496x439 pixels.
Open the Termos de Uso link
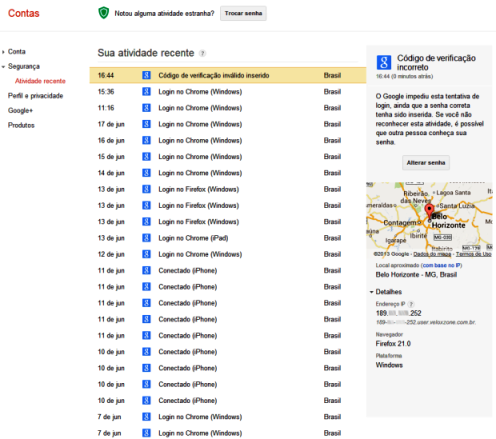tap(474, 254)
